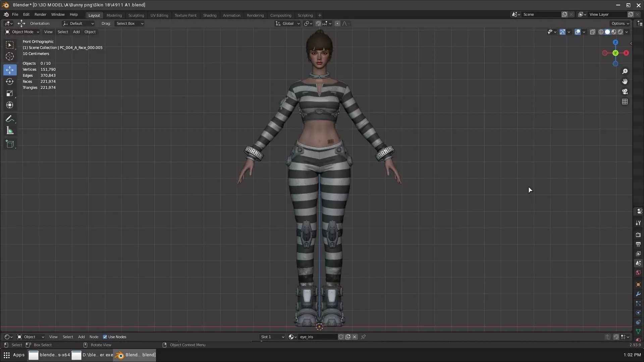The width and height of the screenshot is (644, 362).
Task: Switch to the Shading workspace tab
Action: [x=210, y=15]
